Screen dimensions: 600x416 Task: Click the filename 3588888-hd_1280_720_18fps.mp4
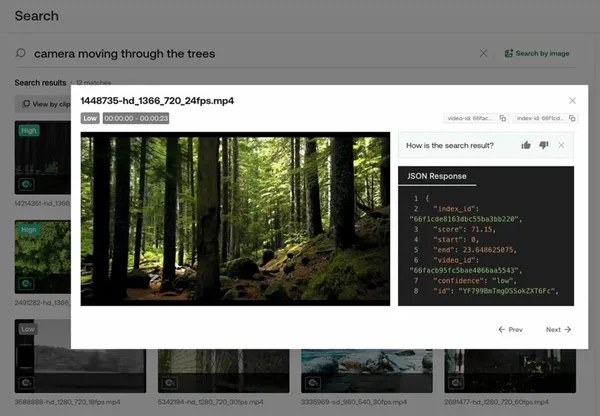click(x=67, y=402)
